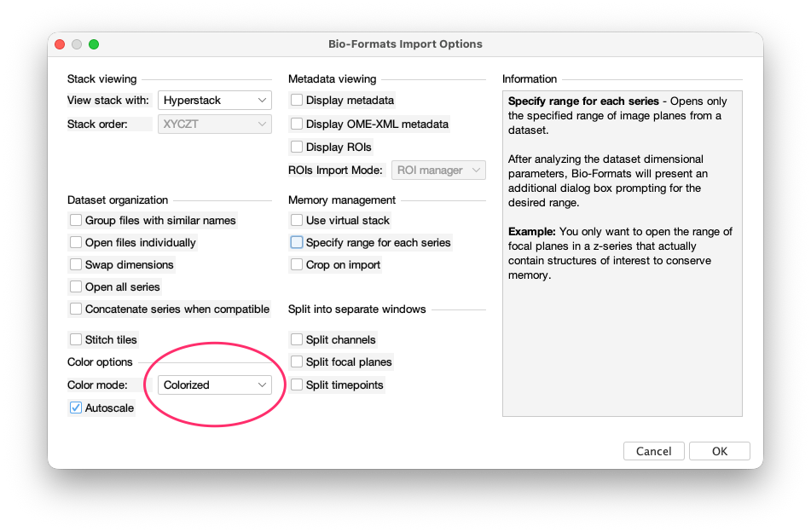Enable the Stitch tiles checkbox

(76, 339)
